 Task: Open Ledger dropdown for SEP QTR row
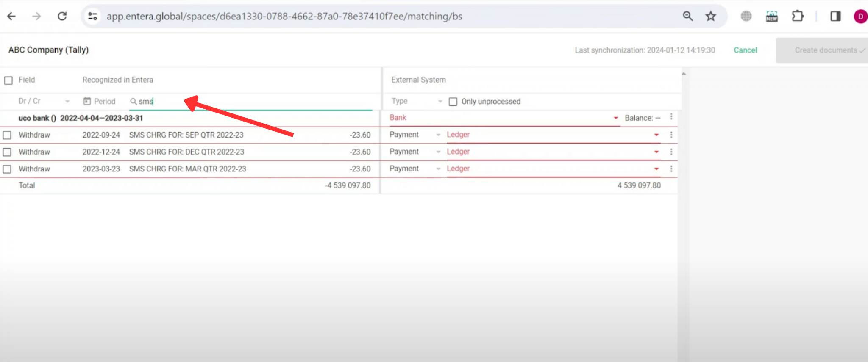(656, 135)
